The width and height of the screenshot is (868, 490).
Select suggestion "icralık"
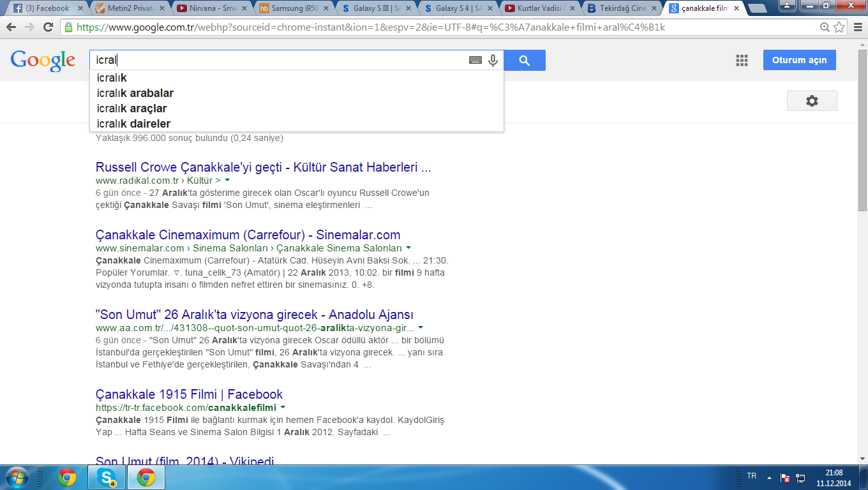pos(296,78)
